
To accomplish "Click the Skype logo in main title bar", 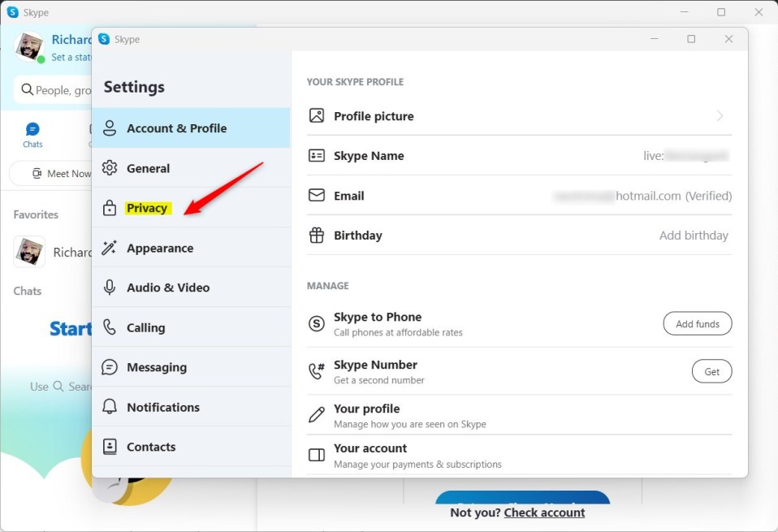I will (13, 12).
